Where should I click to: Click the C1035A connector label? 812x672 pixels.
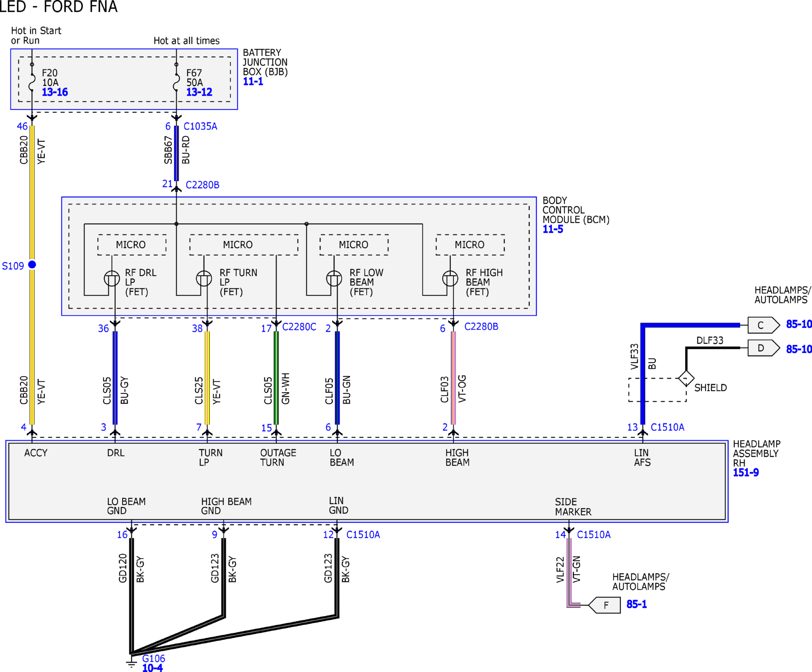pyautogui.click(x=200, y=126)
